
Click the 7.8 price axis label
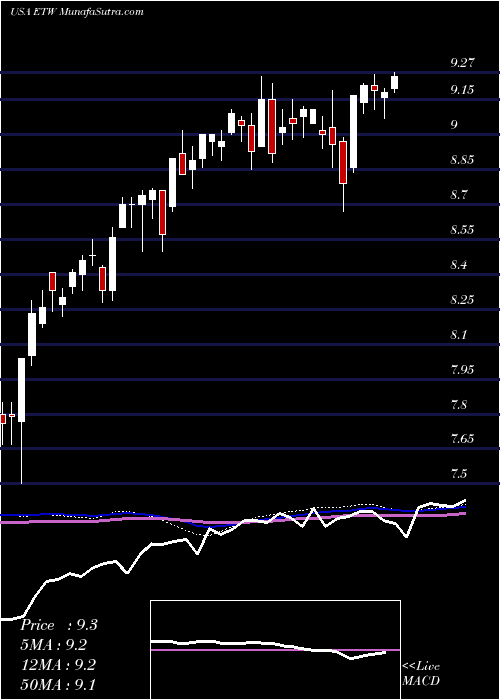(x=459, y=405)
